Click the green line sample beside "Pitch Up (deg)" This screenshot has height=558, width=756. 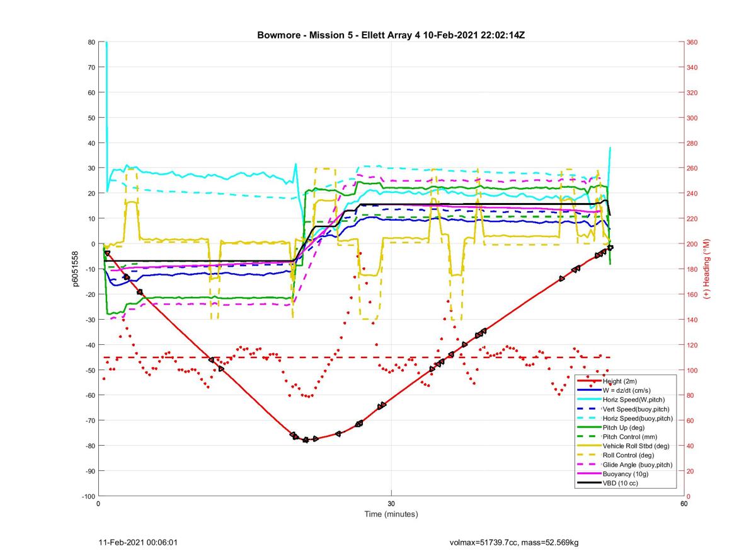pyautogui.click(x=588, y=427)
